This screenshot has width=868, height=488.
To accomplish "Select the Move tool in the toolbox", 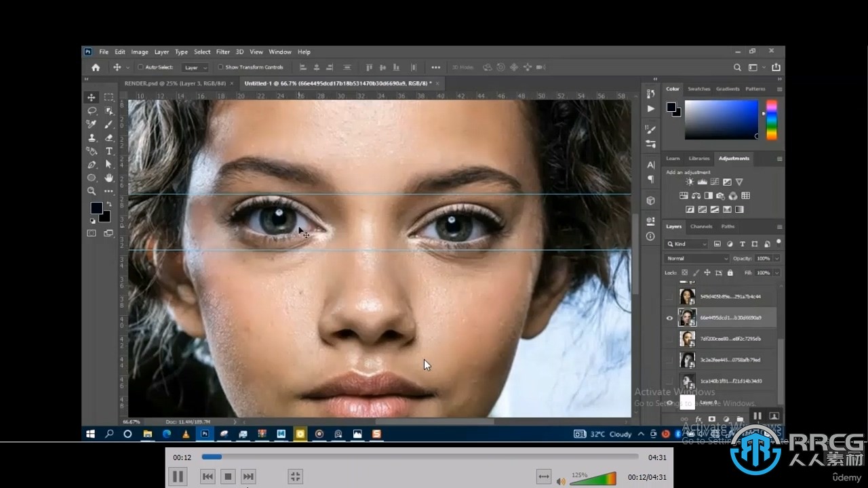I will (92, 97).
